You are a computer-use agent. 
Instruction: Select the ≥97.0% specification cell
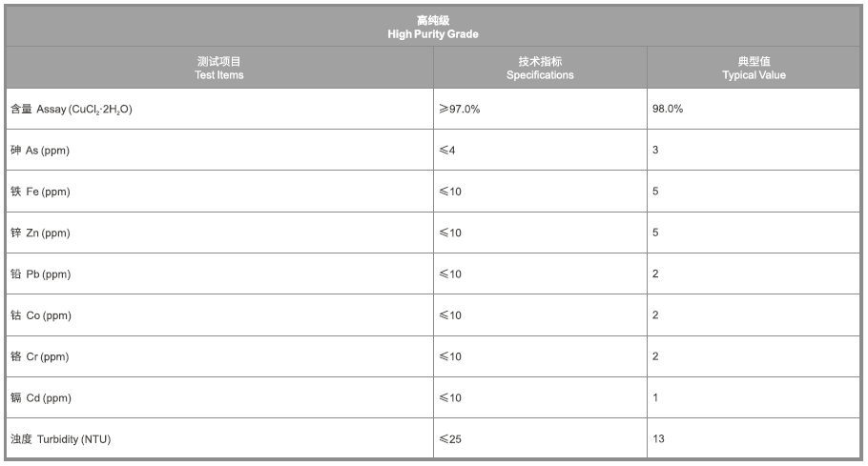click(459, 110)
